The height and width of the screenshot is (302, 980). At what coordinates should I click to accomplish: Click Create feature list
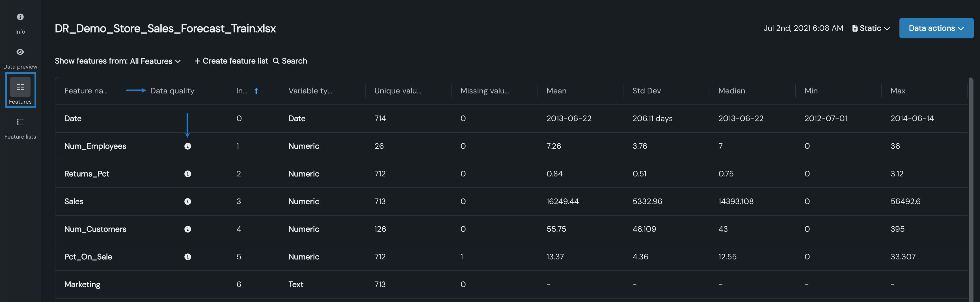click(231, 61)
